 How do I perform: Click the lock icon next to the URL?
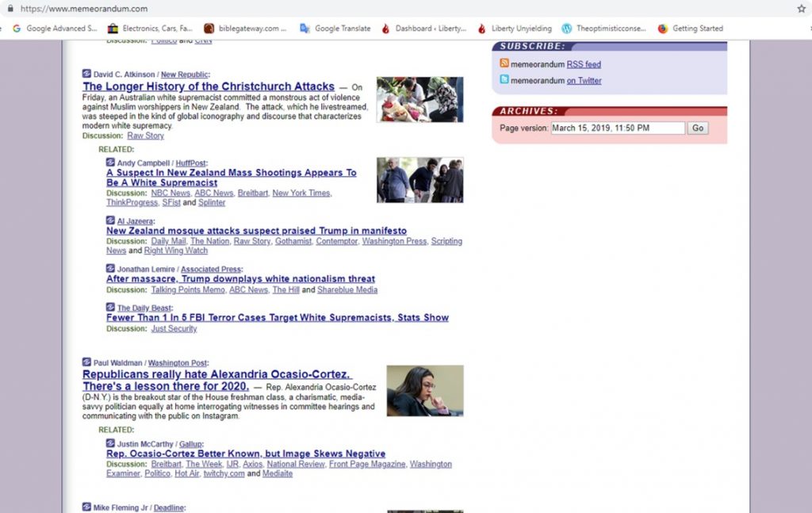coord(10,8)
